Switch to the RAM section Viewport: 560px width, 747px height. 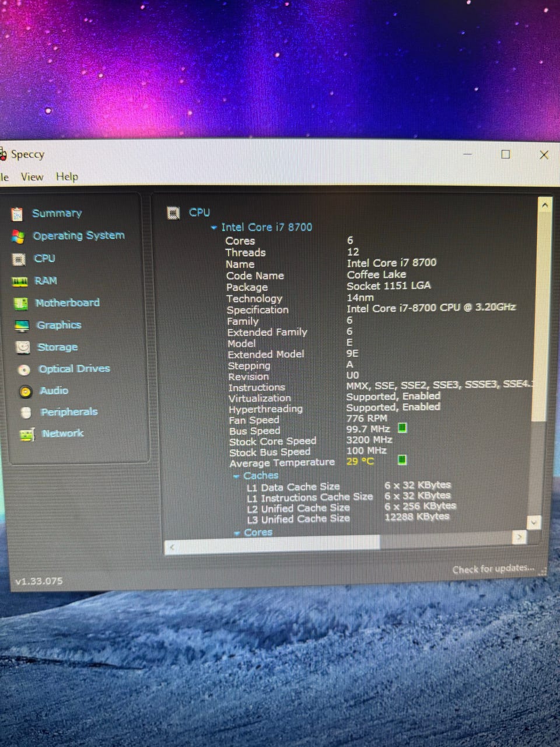click(x=45, y=281)
